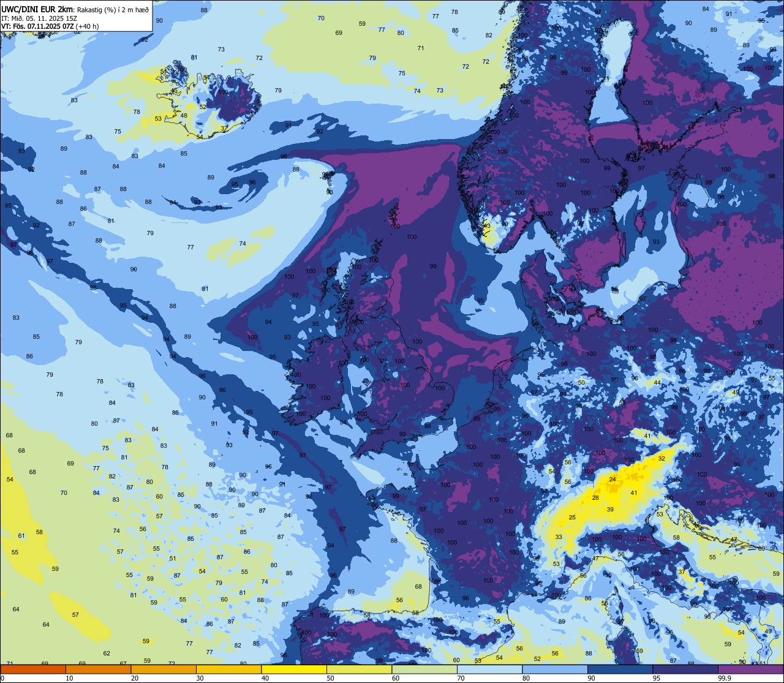Viewport: 784px width, 683px height.
Task: Click the 'VT: Fös. 07.11.2025 07Z (+40 h)' line
Action: (x=50, y=26)
